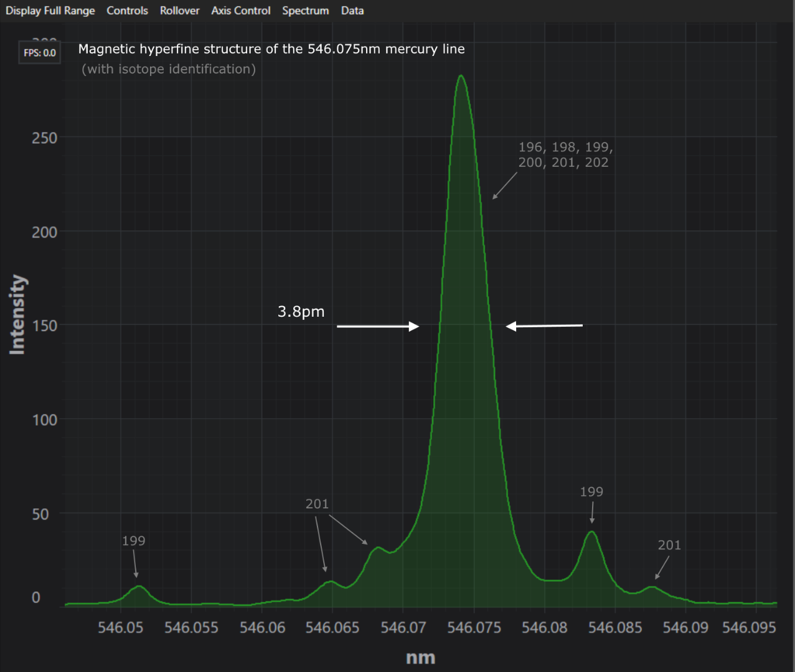Click the 201 label near 546.065
Viewport: 795px width, 672px height.
[x=317, y=504]
